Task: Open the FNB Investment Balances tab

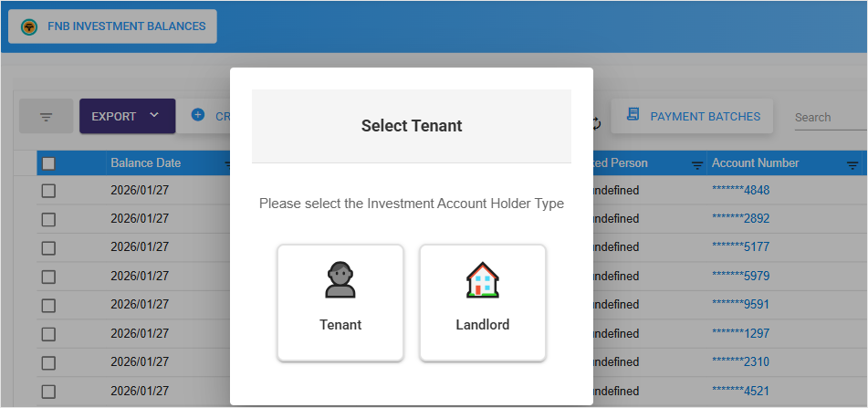Action: (113, 26)
